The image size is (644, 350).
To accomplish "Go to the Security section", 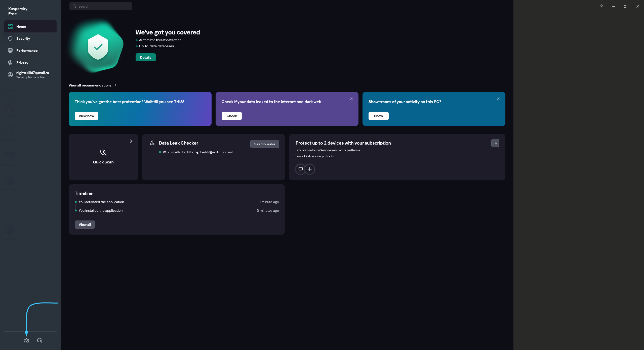I will (23, 38).
